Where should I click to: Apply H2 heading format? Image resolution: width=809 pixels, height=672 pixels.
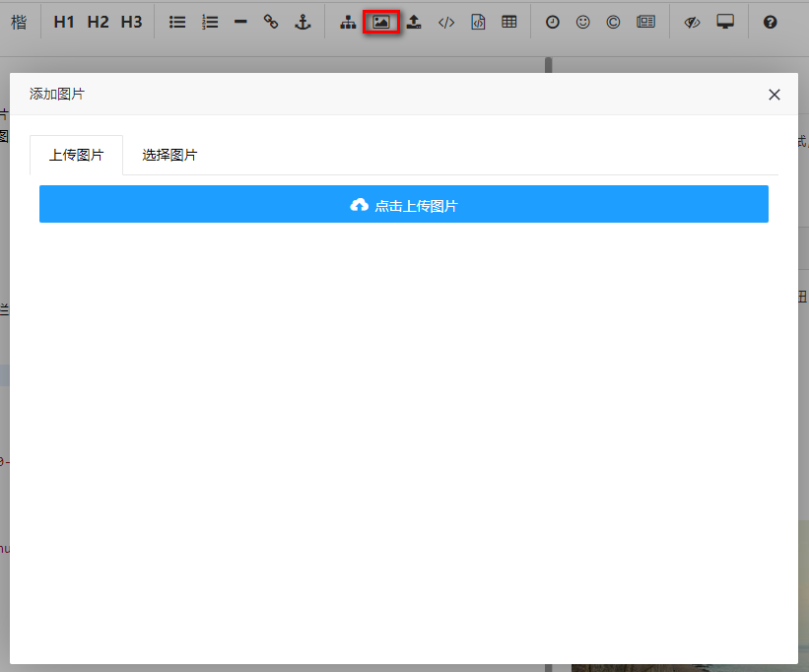[x=98, y=22]
